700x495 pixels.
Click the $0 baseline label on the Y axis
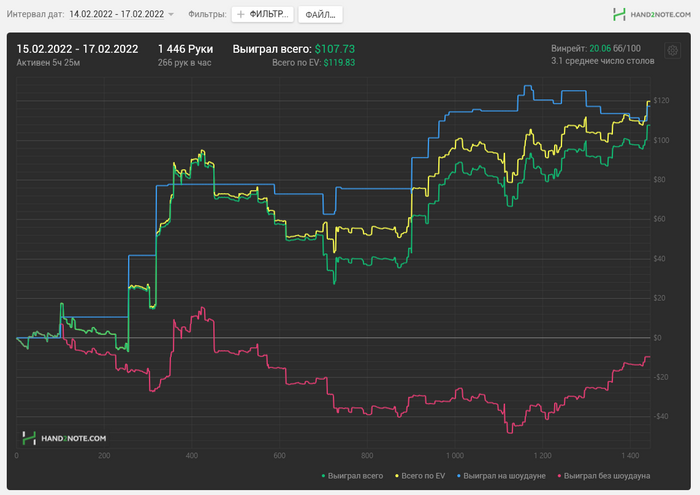[657, 338]
